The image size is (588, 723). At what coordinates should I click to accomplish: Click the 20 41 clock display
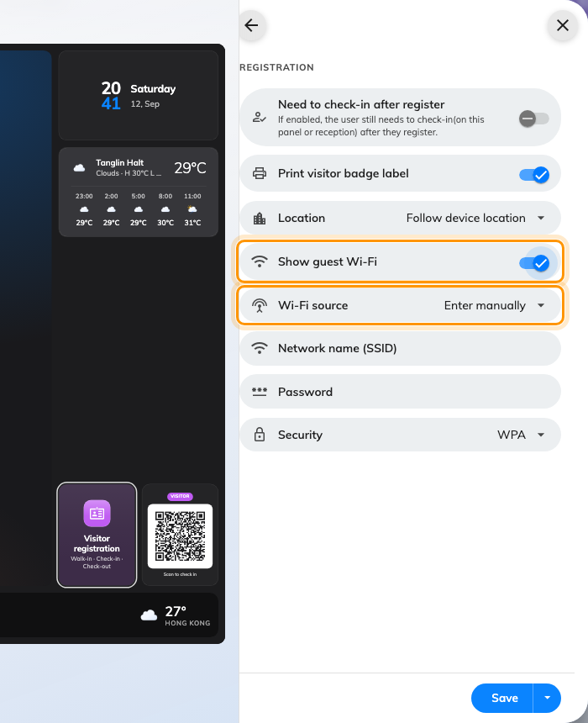[x=111, y=96]
